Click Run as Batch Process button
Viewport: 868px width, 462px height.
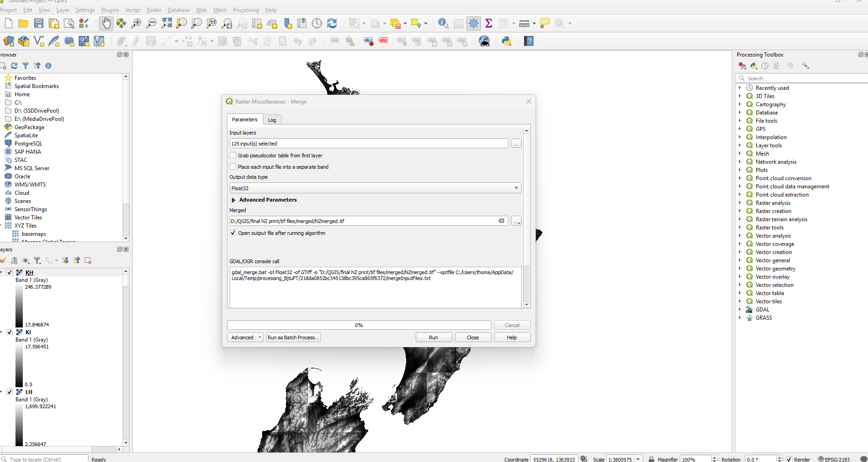(x=293, y=337)
